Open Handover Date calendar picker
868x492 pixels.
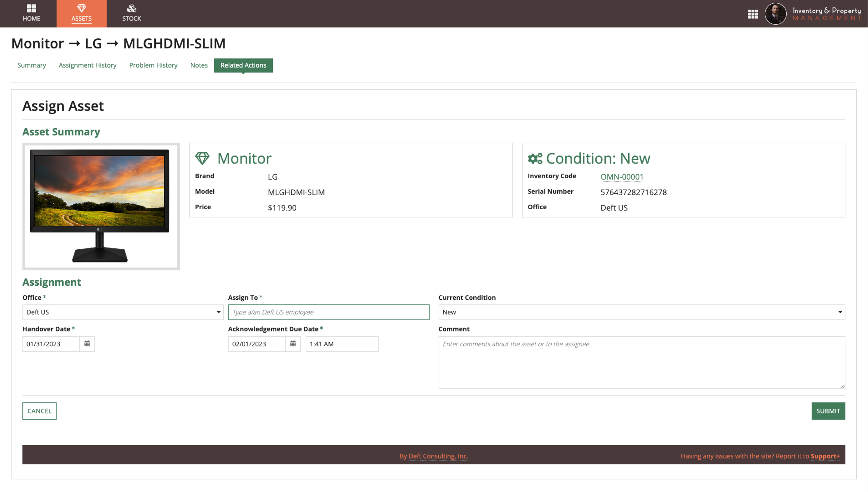[x=87, y=344]
